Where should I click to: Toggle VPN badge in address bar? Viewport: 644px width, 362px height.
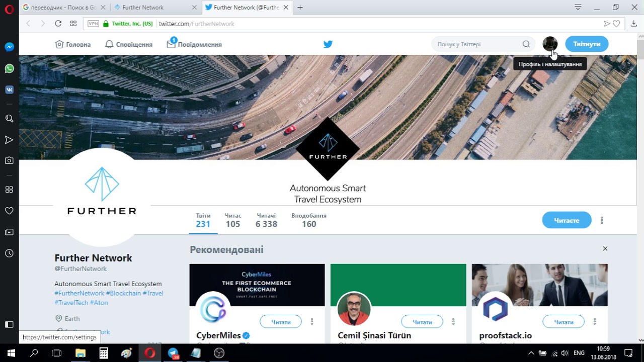point(93,24)
